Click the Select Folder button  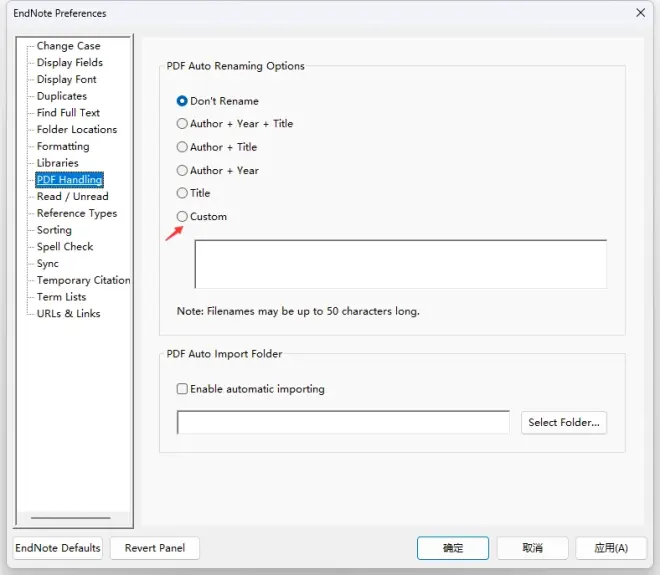(x=564, y=423)
